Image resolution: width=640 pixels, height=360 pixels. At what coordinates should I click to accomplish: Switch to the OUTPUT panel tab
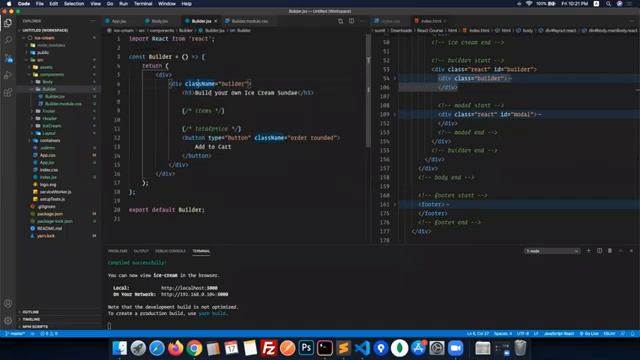[141, 251]
